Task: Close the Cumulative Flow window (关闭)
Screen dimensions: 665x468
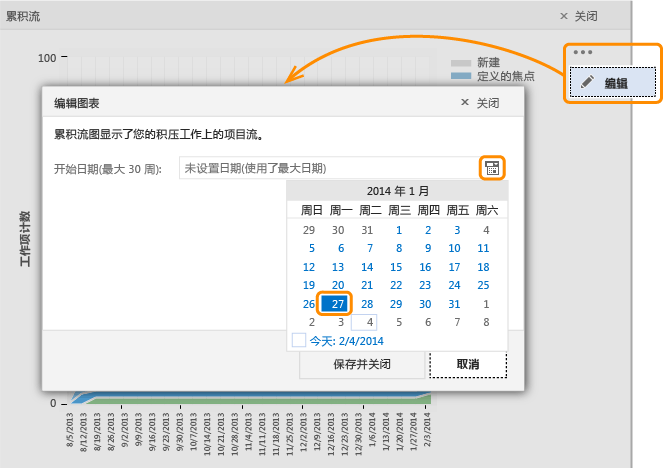Action: point(578,16)
